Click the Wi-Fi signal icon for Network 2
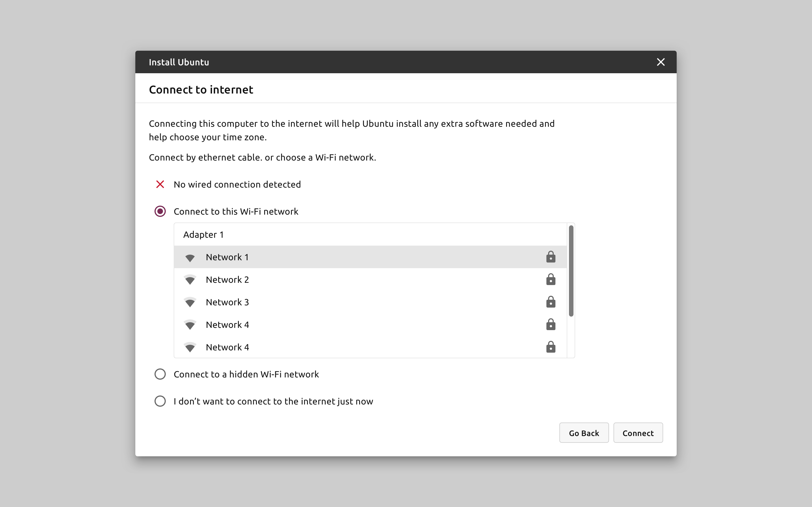Viewport: 812px width, 507px height. (x=190, y=280)
